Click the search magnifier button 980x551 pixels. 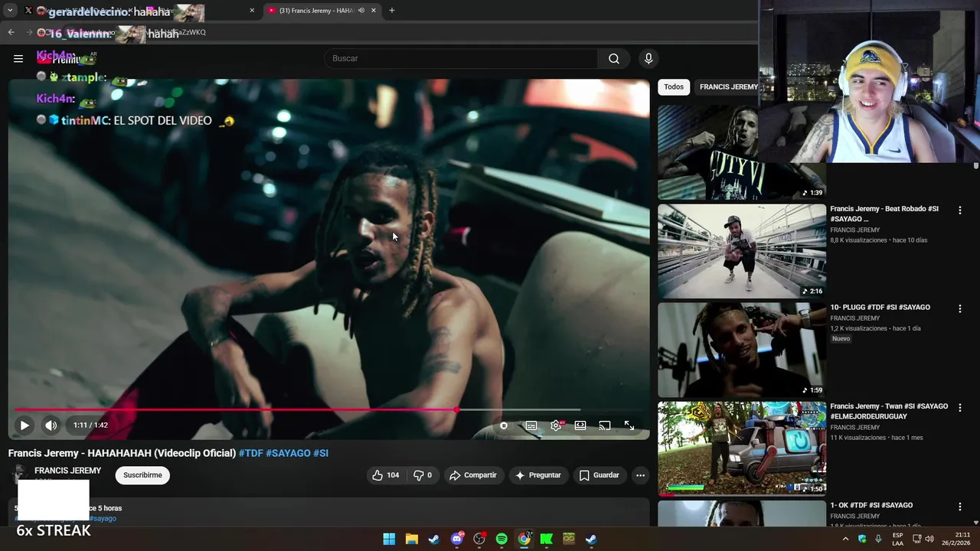[614, 58]
